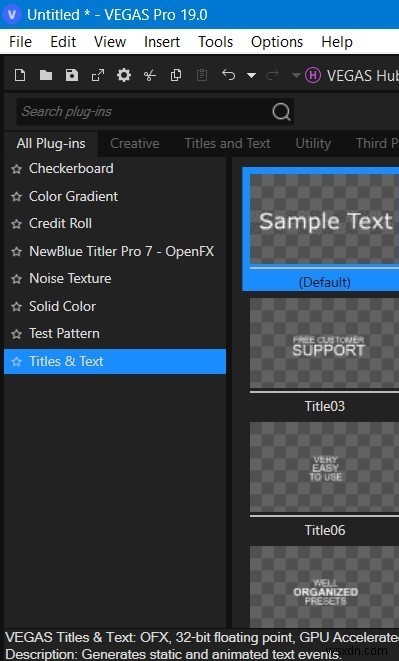399x661 pixels.
Task: Mark Solid Color as favorite
Action: coord(16,307)
